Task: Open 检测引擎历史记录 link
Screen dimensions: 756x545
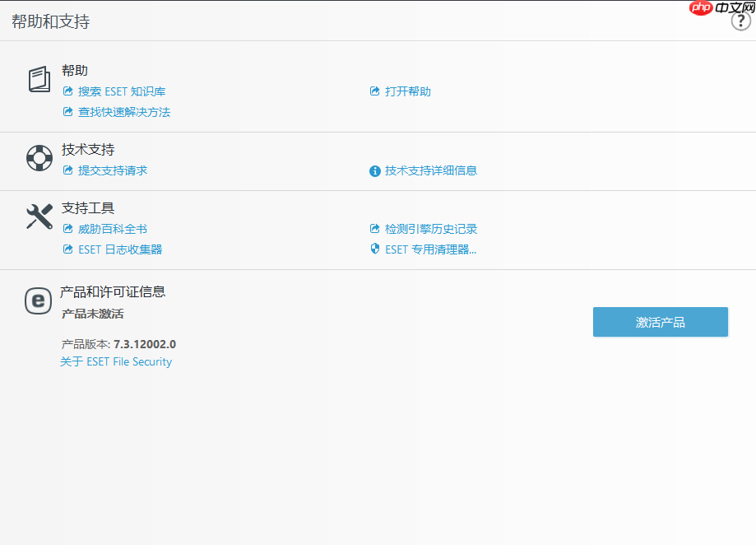Action: point(430,229)
